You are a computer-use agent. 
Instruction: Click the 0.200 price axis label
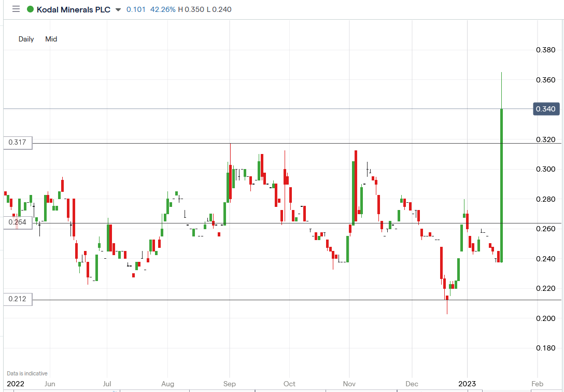click(546, 319)
